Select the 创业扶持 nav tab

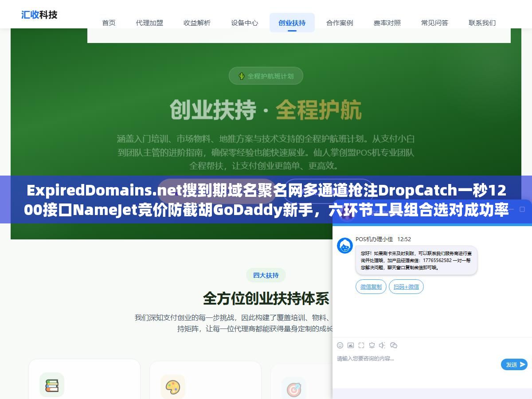click(292, 23)
